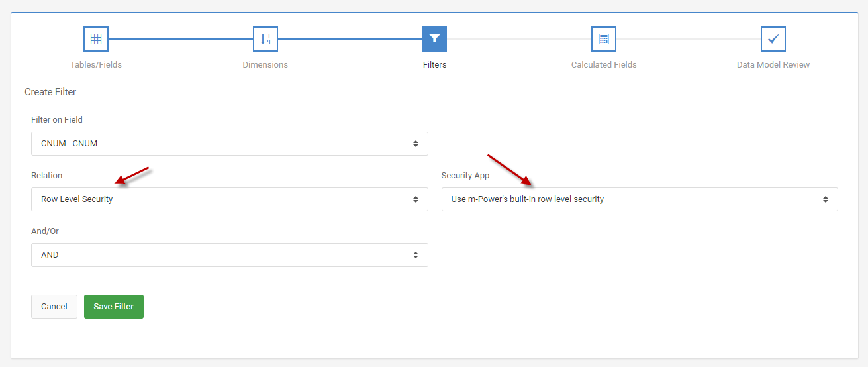Viewport: 868px width, 367px height.
Task: Jump to Data Model Review checkmark icon
Action: click(x=773, y=39)
